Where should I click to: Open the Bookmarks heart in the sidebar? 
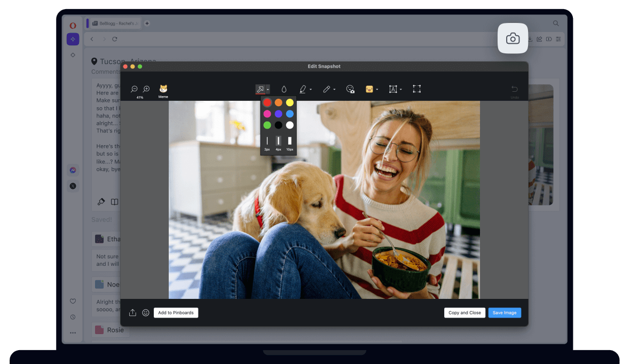pyautogui.click(x=73, y=301)
